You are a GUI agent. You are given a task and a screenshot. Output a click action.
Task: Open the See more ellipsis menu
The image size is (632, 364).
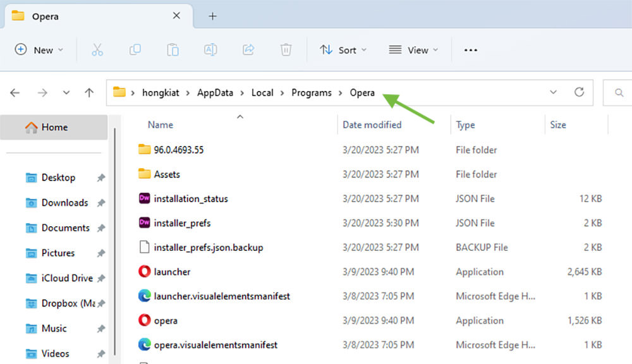tap(470, 51)
